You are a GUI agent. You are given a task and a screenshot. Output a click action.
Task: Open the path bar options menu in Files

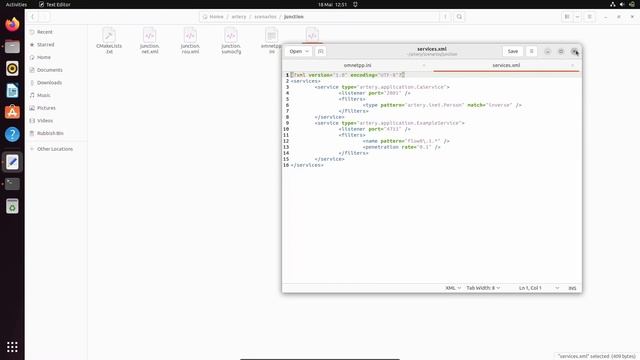coord(445,17)
